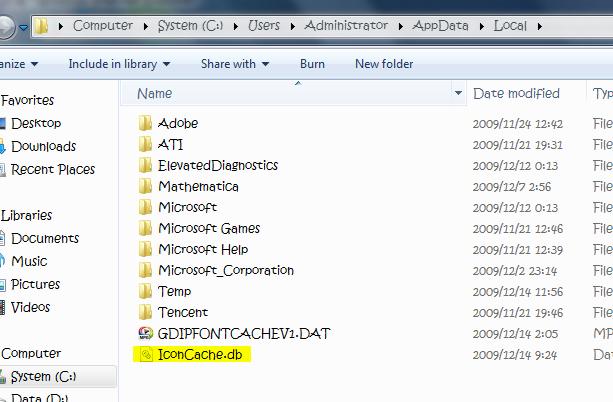Viewport: 613px width, 402px height.
Task: Open the Name column filter dropdown arrow
Action: (458, 93)
